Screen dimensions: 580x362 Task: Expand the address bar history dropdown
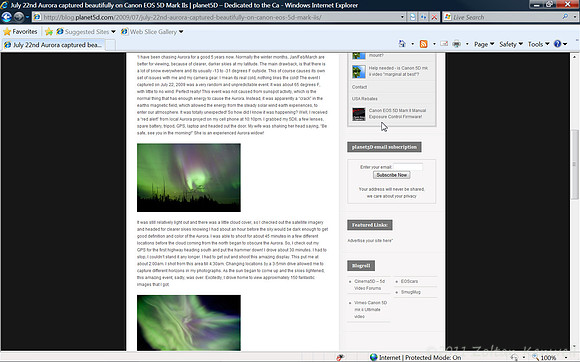point(402,17)
